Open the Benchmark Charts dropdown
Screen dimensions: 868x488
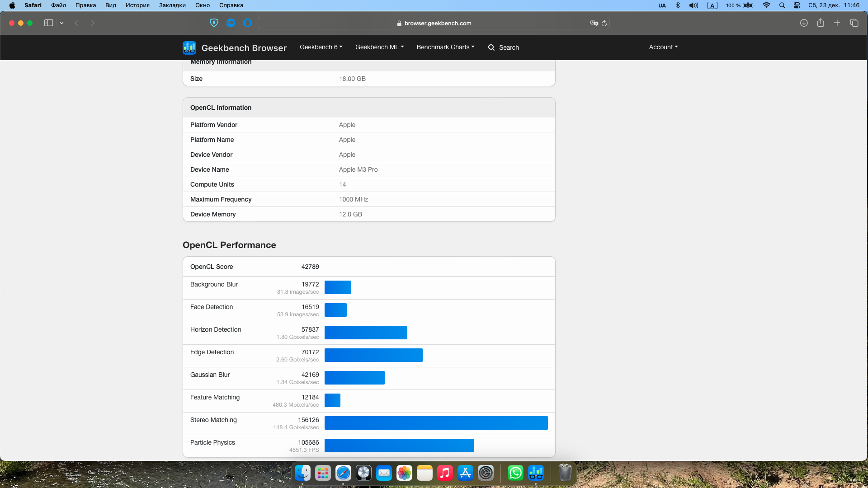(445, 47)
